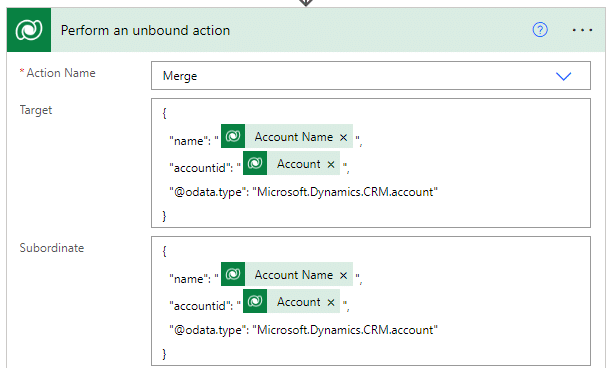The width and height of the screenshot is (609, 368).
Task: Remove Account Name token from Target
Action: pyautogui.click(x=343, y=137)
